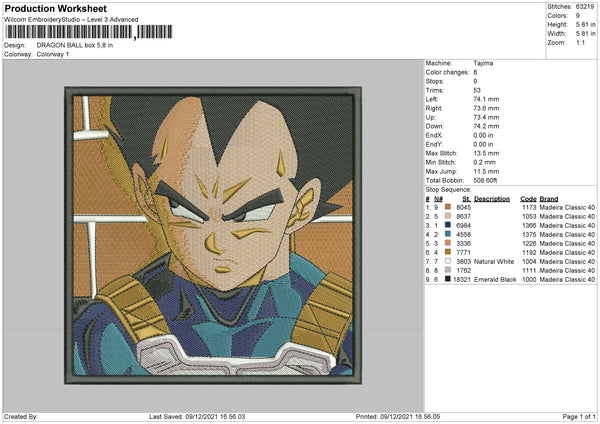
Task: Click the Up value 73.4 mm
Action: coord(486,117)
